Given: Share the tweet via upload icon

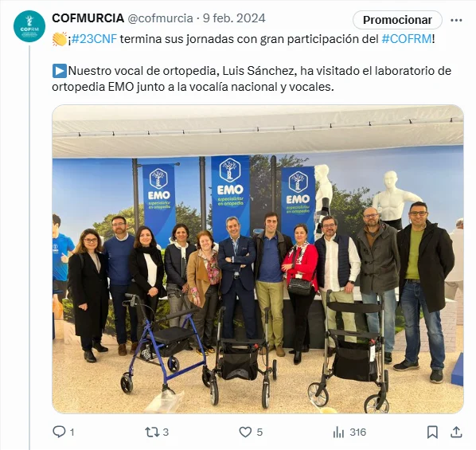Looking at the screenshot, I should click(x=456, y=432).
